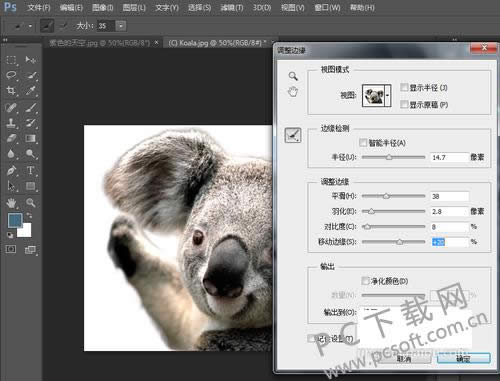Viewport: 500px width, 381px height.
Task: Click the Photoshop Ps logo
Action: (10, 7)
